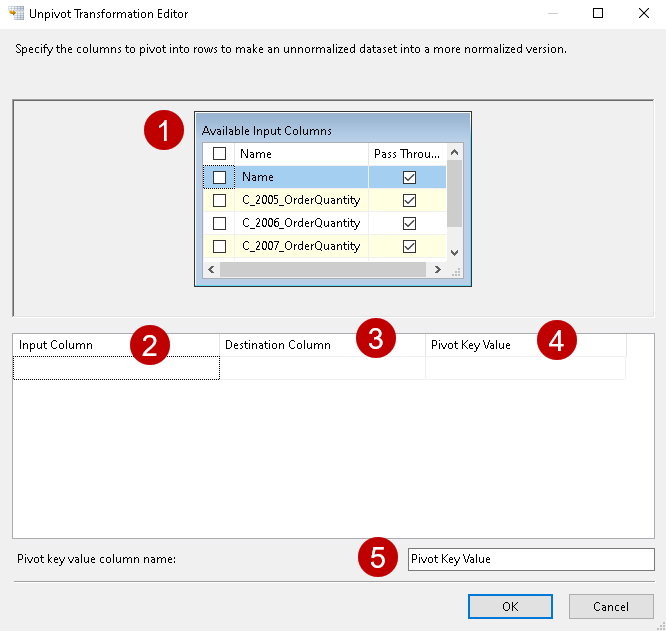
Task: Click the horizontal scrollbar thumb in columns list
Action: [x=323, y=269]
